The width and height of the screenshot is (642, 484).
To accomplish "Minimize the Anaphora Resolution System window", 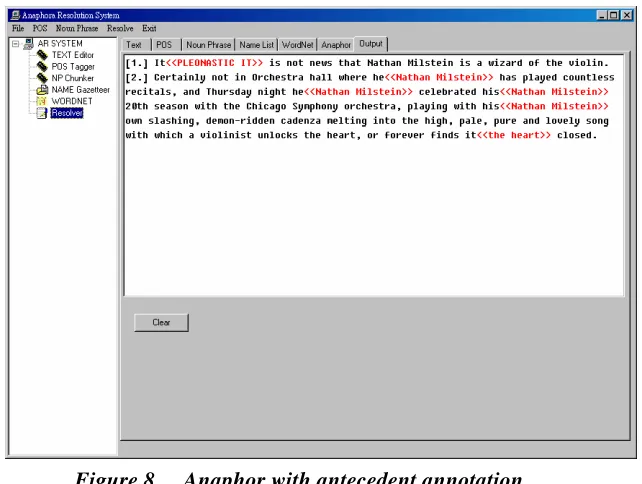I will (601, 16).
